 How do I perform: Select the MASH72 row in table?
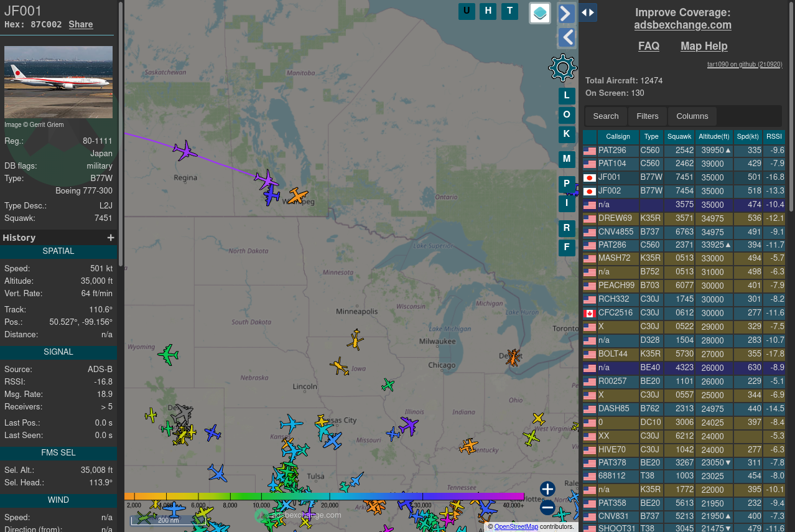[684, 259]
